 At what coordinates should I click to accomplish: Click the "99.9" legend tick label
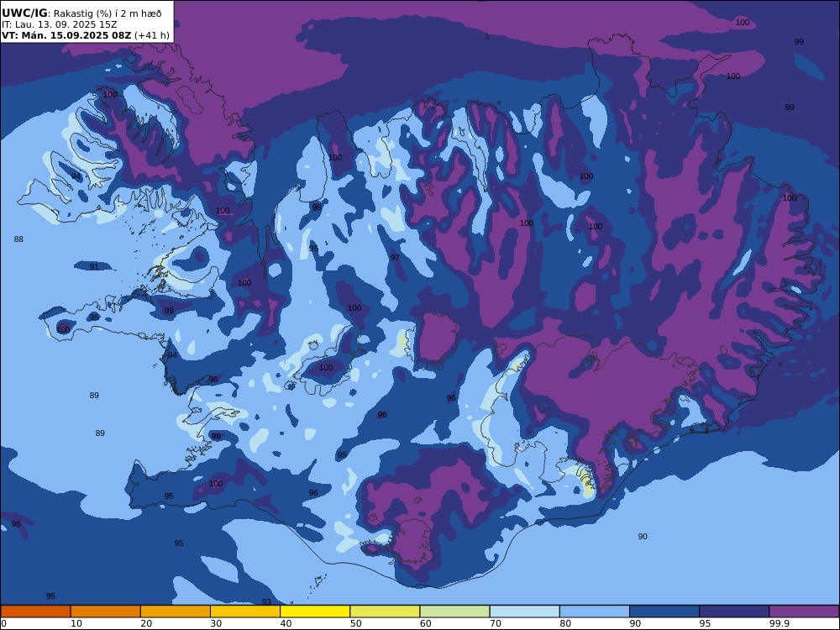(778, 623)
